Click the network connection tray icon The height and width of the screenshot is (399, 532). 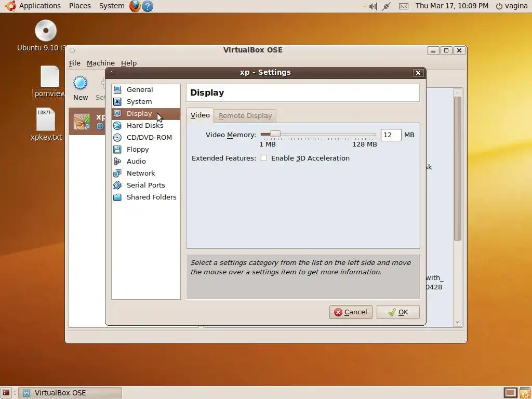tap(386, 6)
